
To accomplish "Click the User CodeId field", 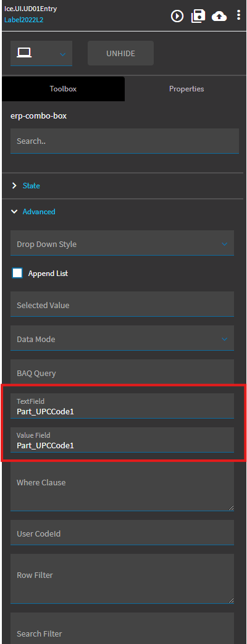I will click(122, 533).
